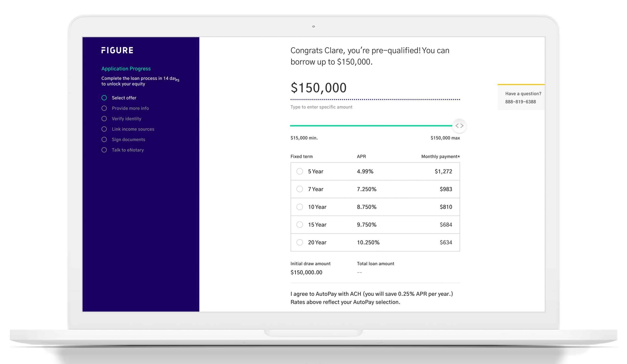Image resolution: width=627 pixels, height=364 pixels.
Task: Pick the 20 Year term radio button
Action: (300, 242)
